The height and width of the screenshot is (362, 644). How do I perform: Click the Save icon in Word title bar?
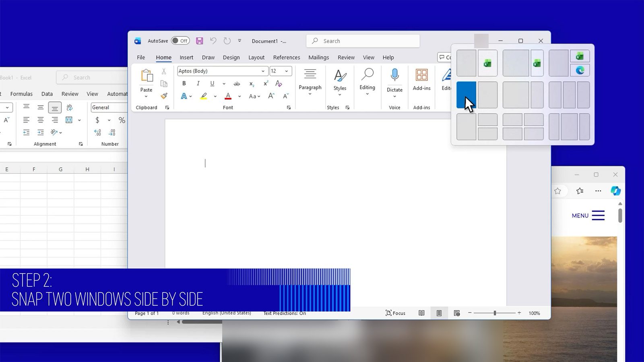[x=199, y=41]
